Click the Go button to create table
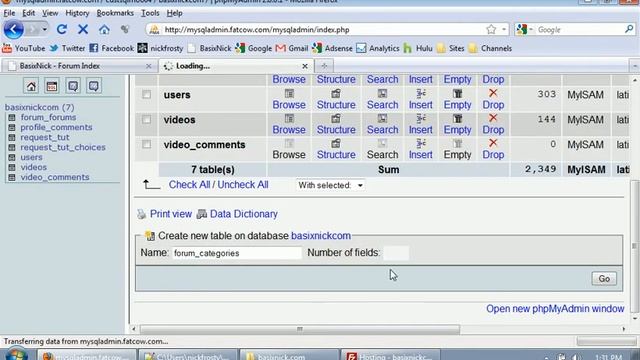Screen dimensions: 640x360 [x=604, y=279]
